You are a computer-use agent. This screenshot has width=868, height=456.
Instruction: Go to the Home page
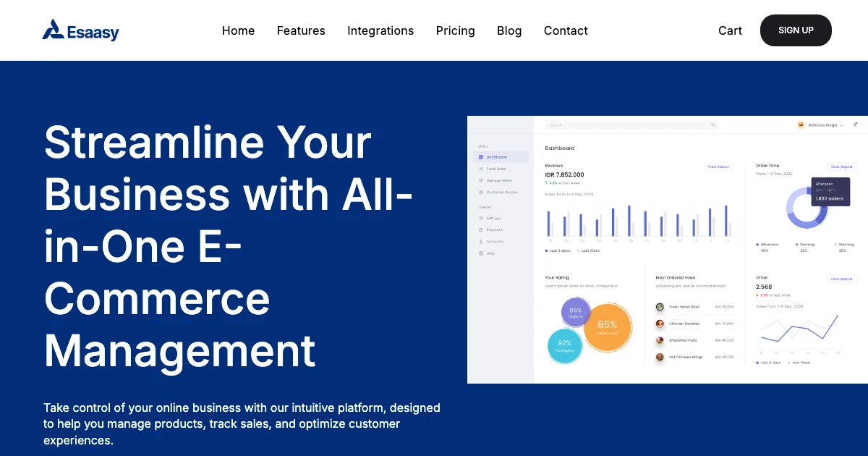pyautogui.click(x=238, y=30)
